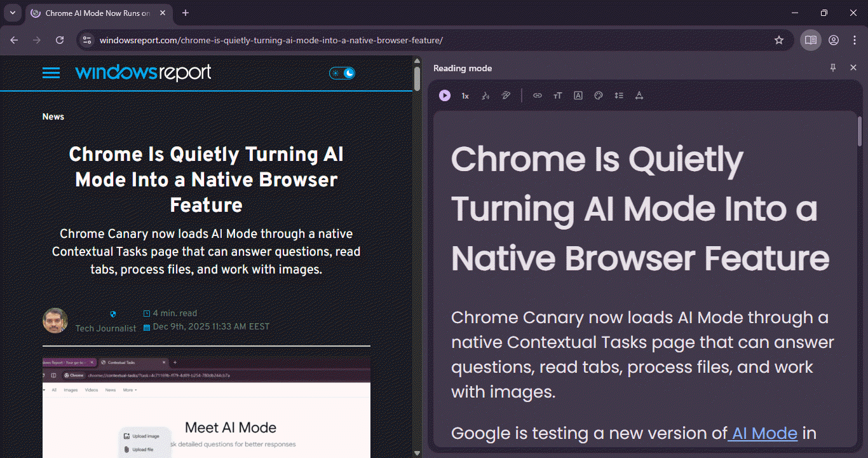Close the Reading mode side panel

[853, 68]
